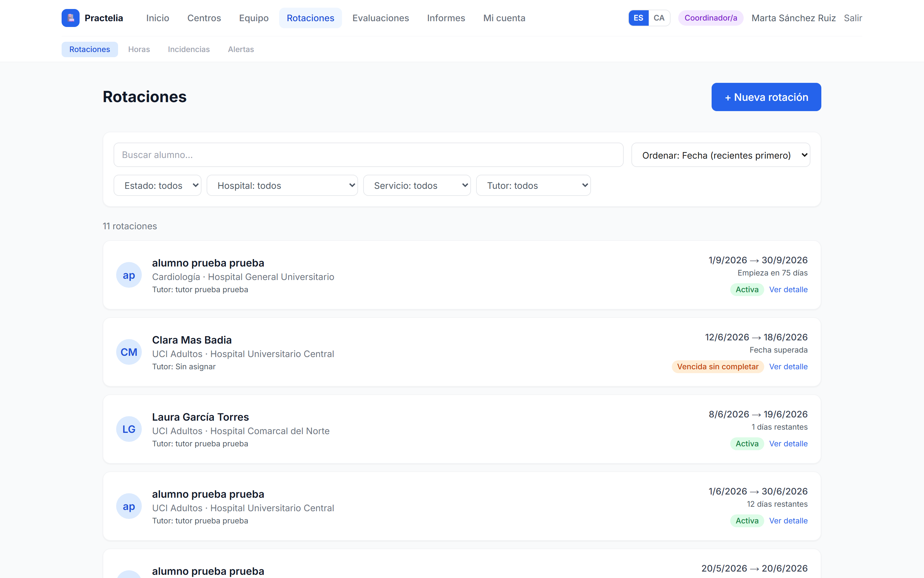The width and height of the screenshot is (924, 578).
Task: Open the Ordenar sort dropdown
Action: tap(721, 155)
